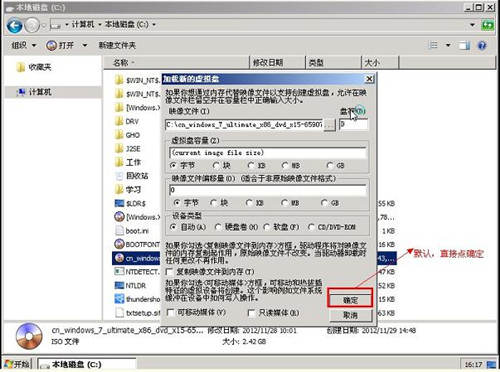The image size is (500, 372).
Task: Select the cn_windows ISO file in list
Action: (137, 258)
